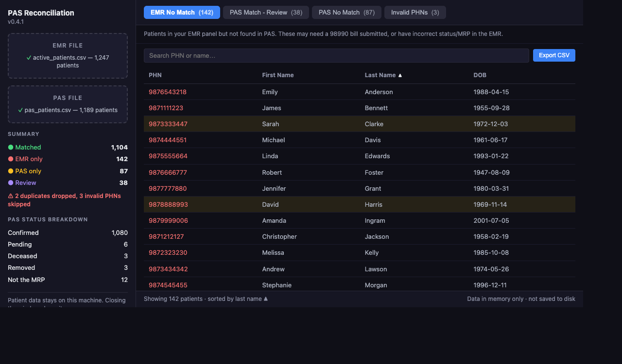
Task: Click the Confirmed status breakdown row
Action: point(68,232)
